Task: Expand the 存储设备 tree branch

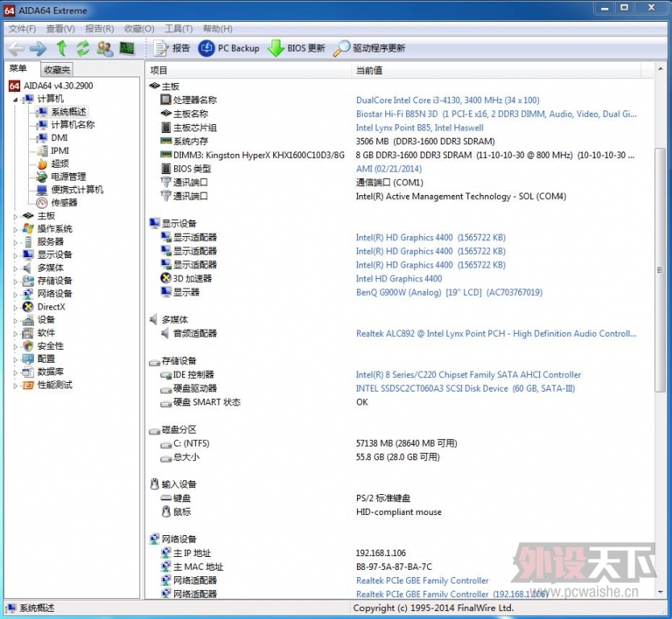Action: 15,281
